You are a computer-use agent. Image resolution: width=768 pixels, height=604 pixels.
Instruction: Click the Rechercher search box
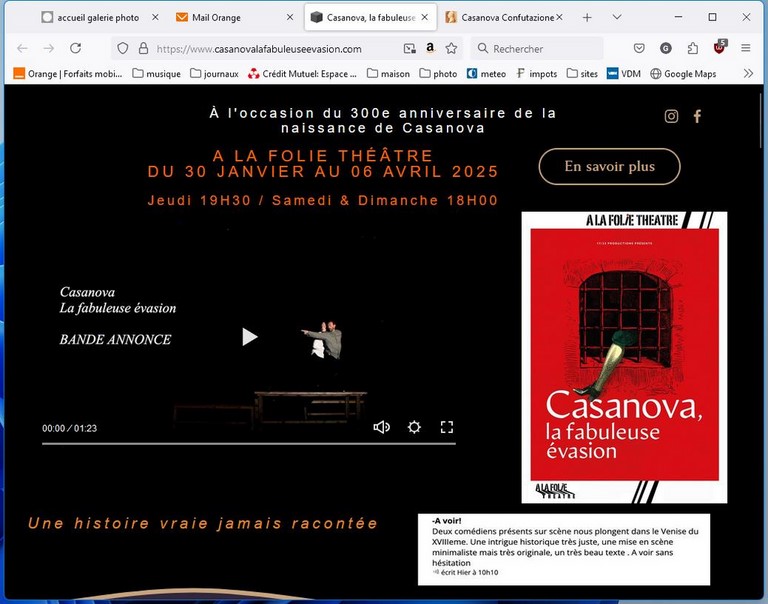pyautogui.click(x=537, y=48)
